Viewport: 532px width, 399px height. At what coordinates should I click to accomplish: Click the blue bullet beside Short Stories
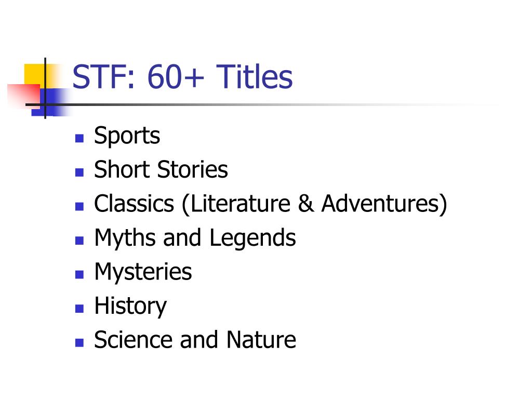click(79, 172)
